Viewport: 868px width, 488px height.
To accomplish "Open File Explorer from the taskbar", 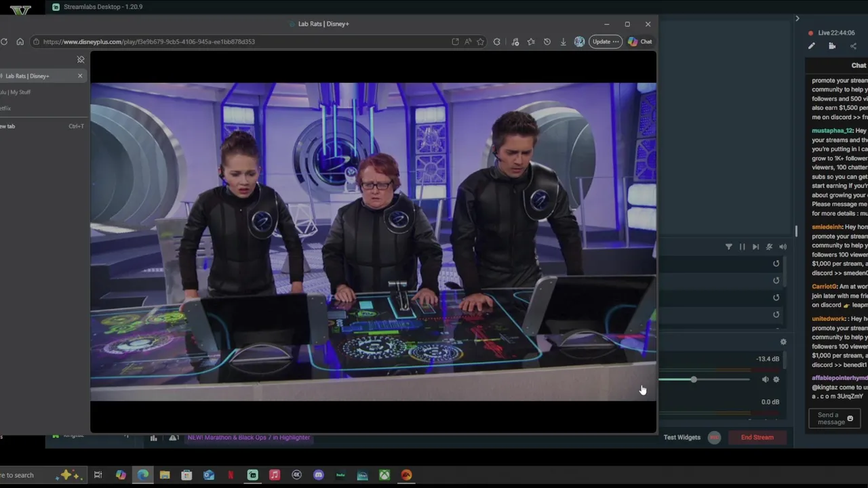I will click(164, 475).
